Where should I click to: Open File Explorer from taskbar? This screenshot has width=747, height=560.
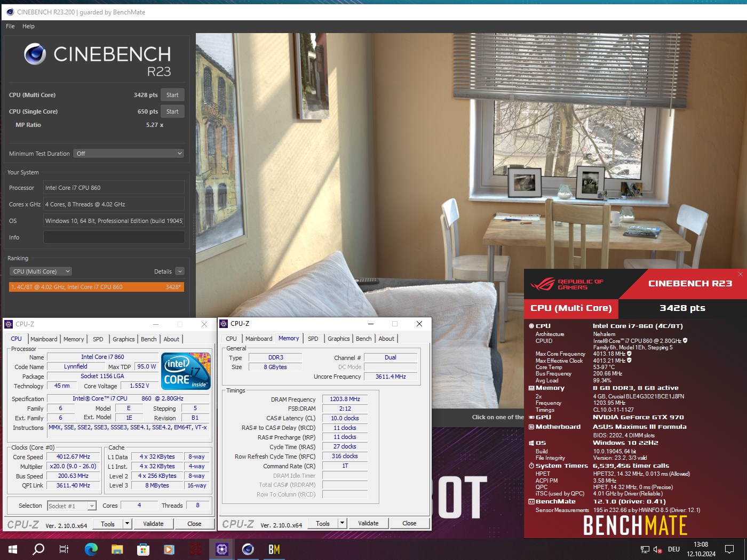coord(117,549)
